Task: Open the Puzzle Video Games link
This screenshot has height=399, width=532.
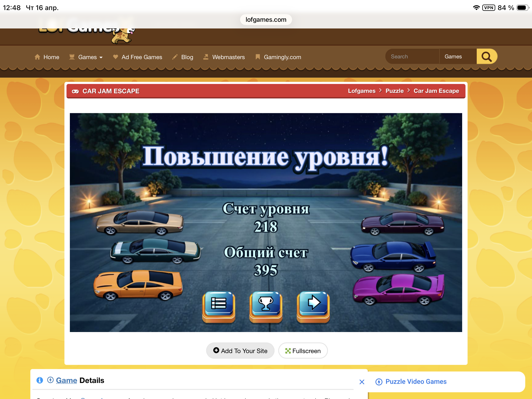Action: point(416,382)
